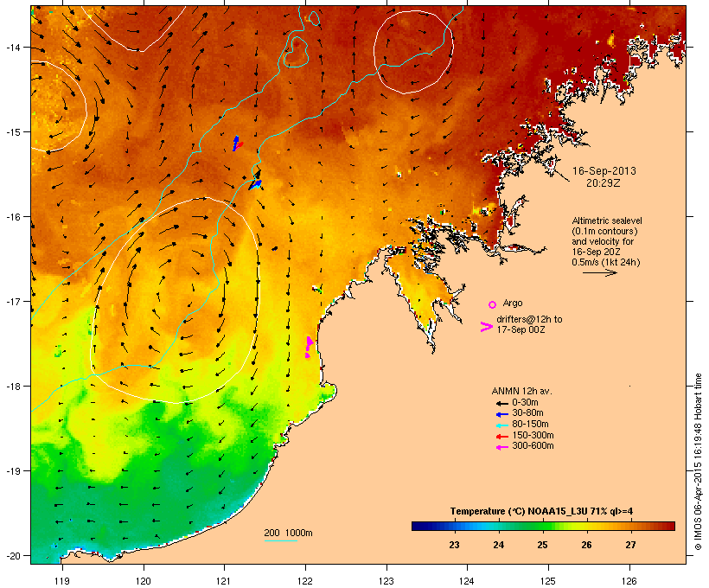Click the longitude axis label 120
709x588 pixels.
coord(144,581)
